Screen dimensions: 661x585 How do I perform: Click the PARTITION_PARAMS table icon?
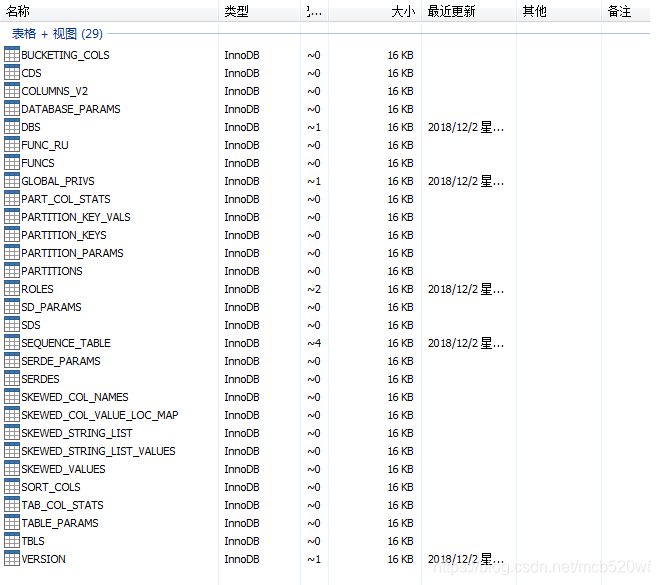pyautogui.click(x=12, y=252)
